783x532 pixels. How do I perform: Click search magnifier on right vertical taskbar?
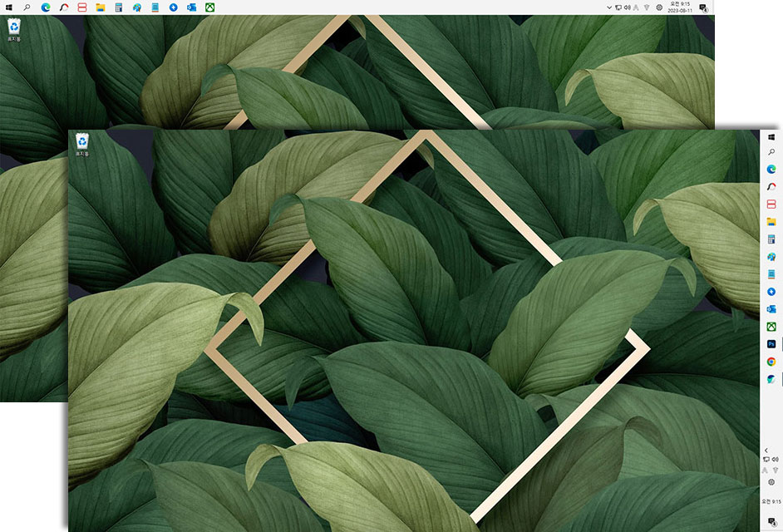coord(771,152)
